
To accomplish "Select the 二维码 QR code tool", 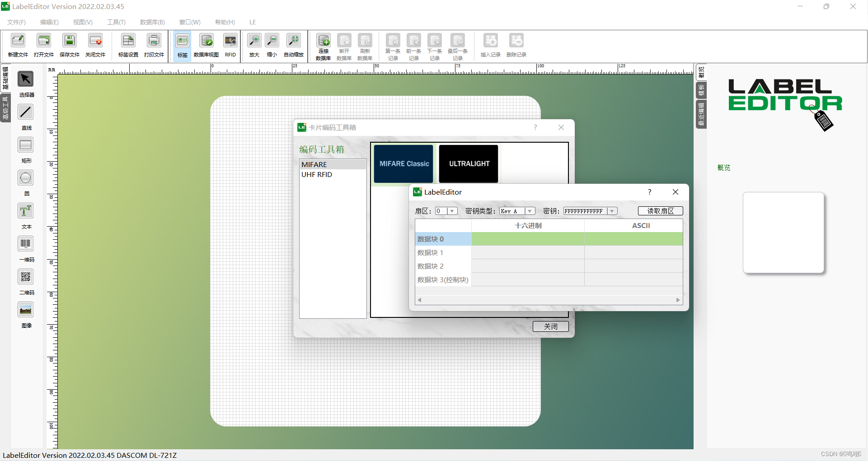I will point(25,277).
